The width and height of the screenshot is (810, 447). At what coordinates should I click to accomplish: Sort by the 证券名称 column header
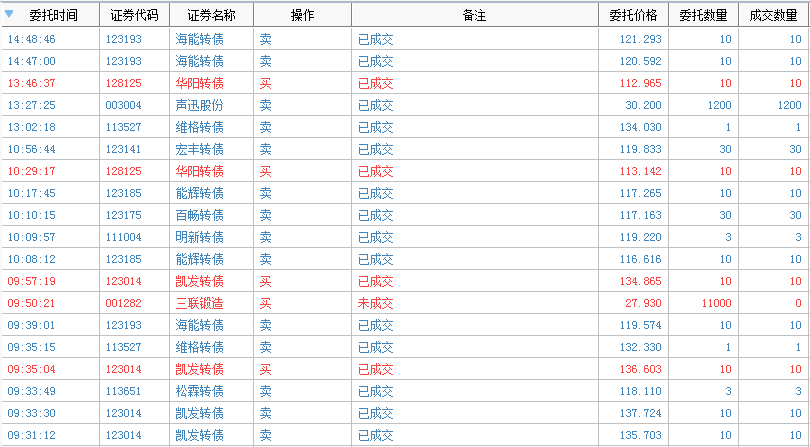pyautogui.click(x=211, y=15)
